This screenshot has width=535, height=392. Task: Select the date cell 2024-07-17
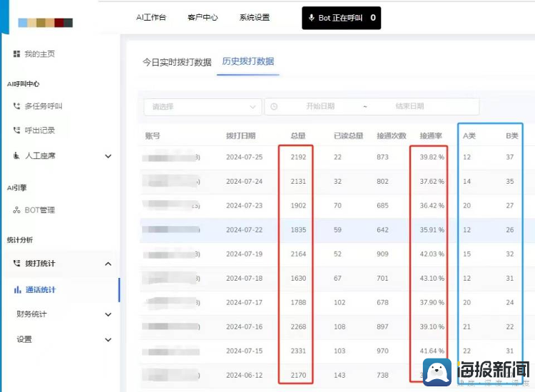[x=244, y=302]
